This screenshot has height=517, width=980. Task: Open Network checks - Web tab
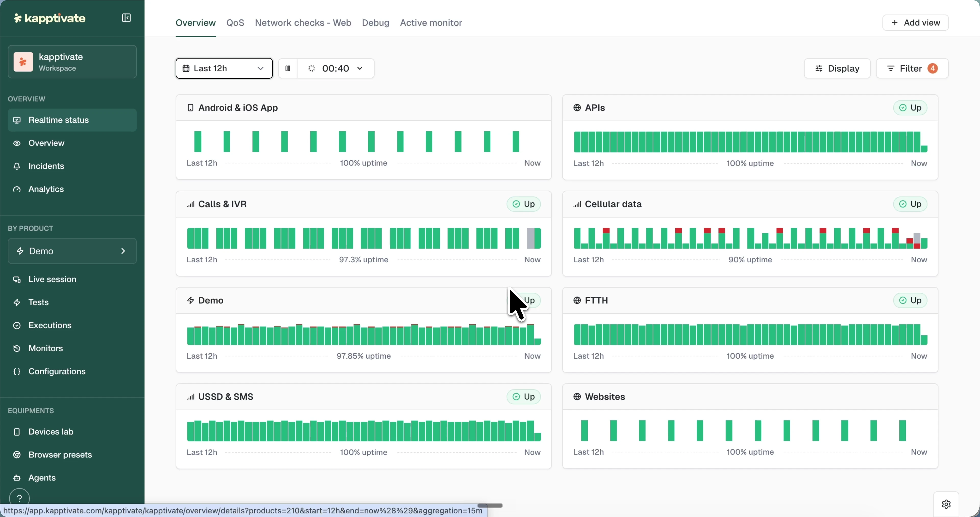[x=303, y=23]
